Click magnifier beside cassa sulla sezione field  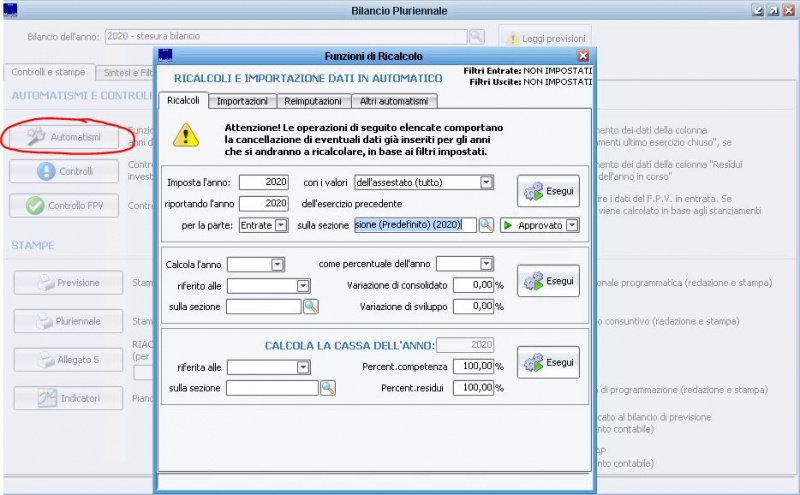click(327, 387)
